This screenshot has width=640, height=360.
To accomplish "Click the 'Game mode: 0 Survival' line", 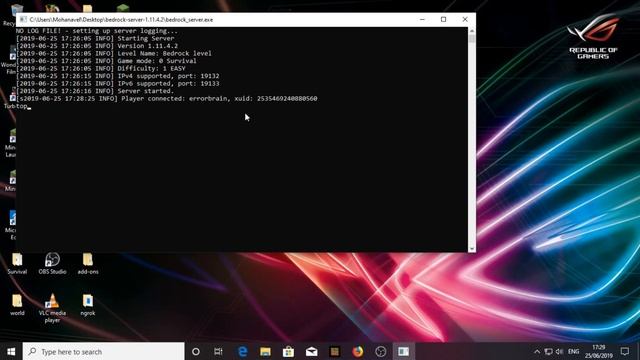I will click(x=107, y=61).
